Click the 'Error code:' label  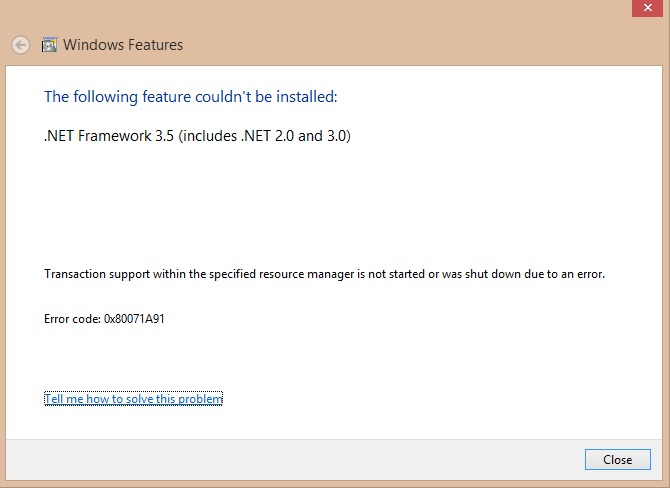72,319
